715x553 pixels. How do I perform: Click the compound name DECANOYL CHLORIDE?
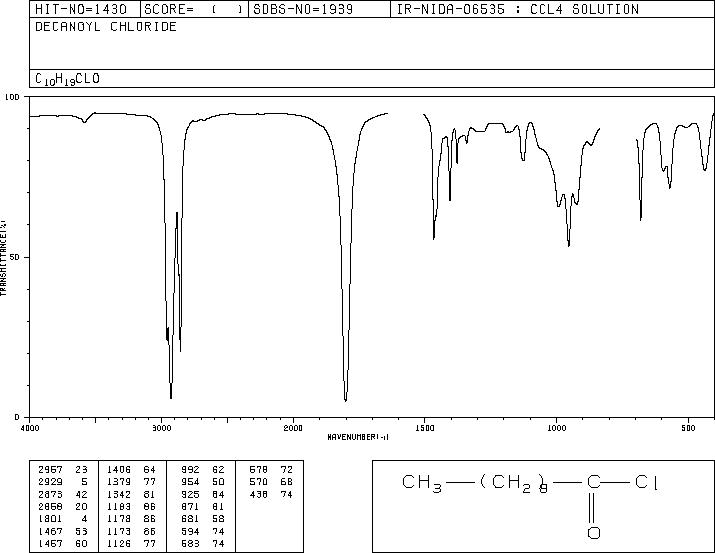pyautogui.click(x=106, y=26)
